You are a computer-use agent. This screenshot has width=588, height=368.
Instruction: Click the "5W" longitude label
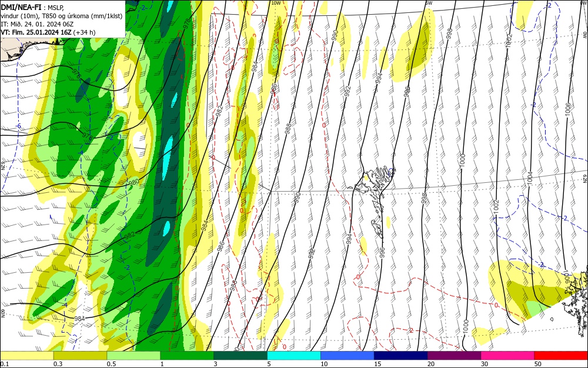[x=429, y=3]
